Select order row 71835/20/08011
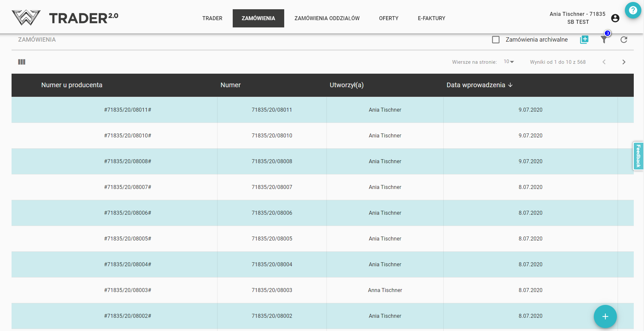The height and width of the screenshot is (331, 644). 272,110
